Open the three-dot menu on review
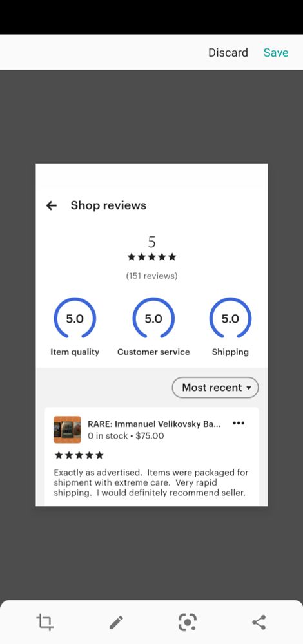The image size is (303, 644). 239,423
